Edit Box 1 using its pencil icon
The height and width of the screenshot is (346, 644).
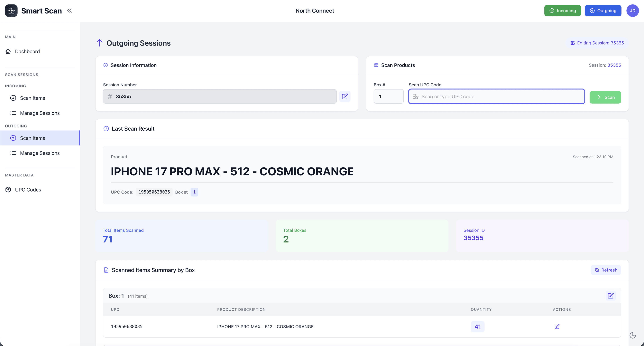[x=611, y=296]
